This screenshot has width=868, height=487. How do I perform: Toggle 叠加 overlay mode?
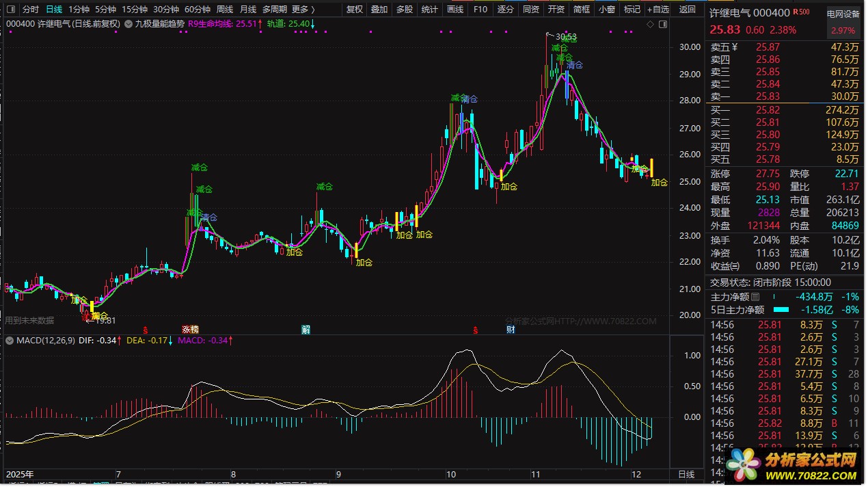[379, 10]
